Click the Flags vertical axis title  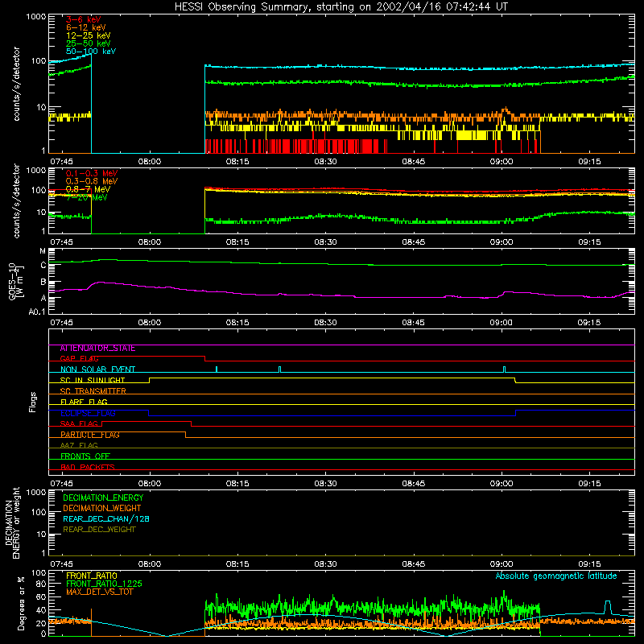(x=33, y=402)
